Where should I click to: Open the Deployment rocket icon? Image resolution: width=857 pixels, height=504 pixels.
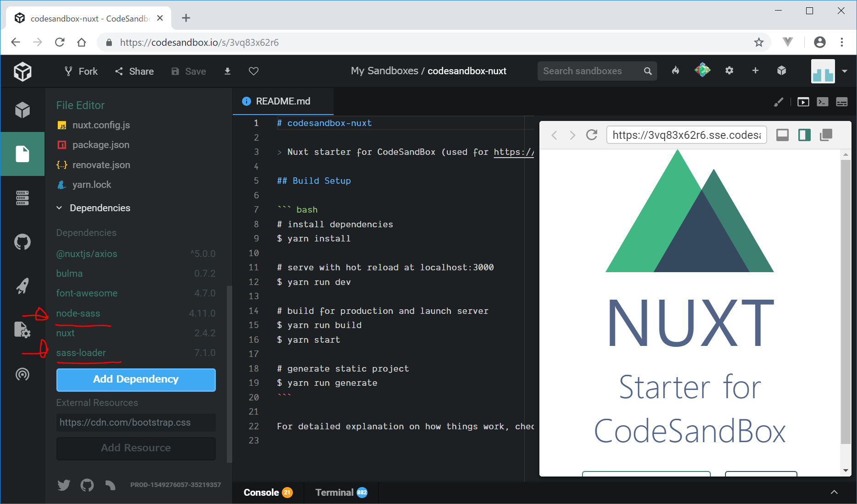click(22, 286)
